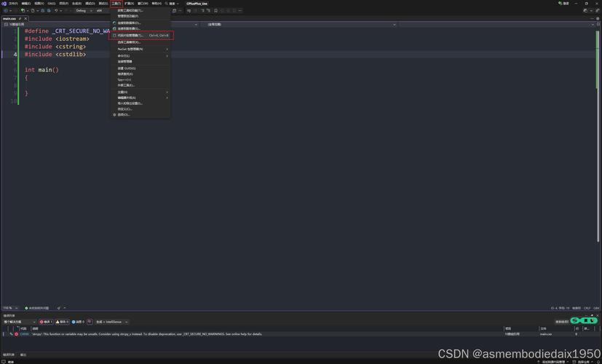Open the 视图 (View) menu

click(39, 4)
